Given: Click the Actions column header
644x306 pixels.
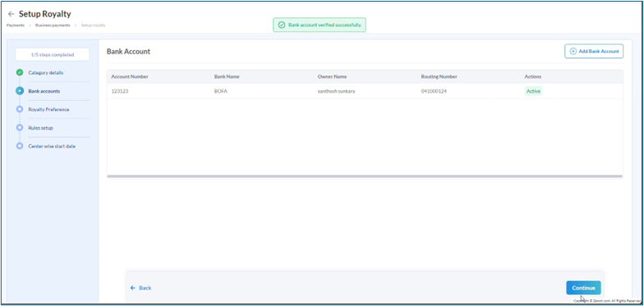Looking at the screenshot, I should pos(532,77).
